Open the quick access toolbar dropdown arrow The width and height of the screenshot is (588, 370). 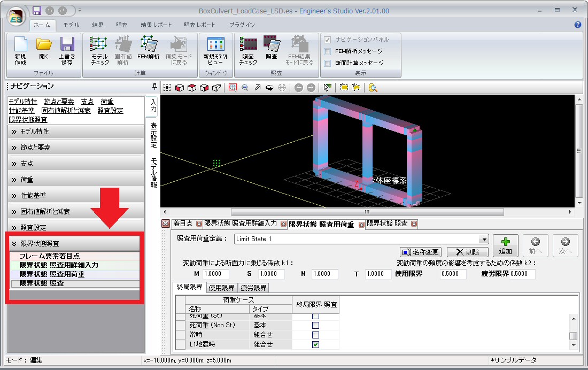pos(80,11)
